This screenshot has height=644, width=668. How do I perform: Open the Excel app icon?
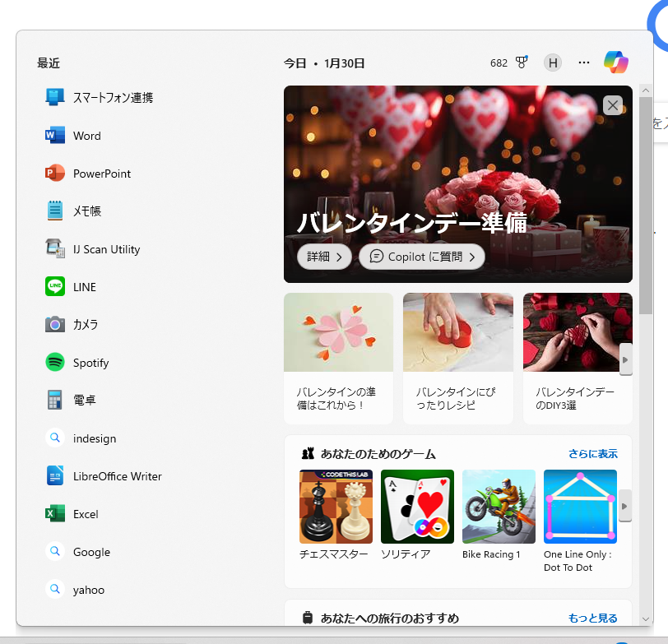(55, 514)
